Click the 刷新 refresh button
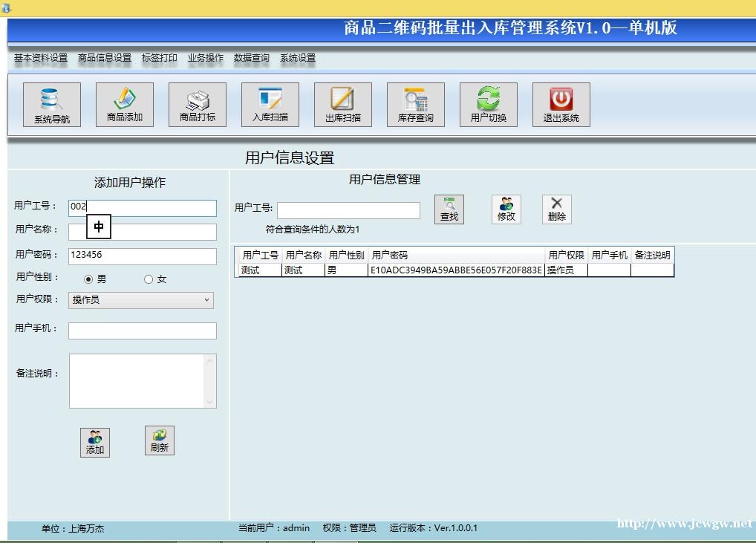Screen dimensions: 756x543 point(159,440)
